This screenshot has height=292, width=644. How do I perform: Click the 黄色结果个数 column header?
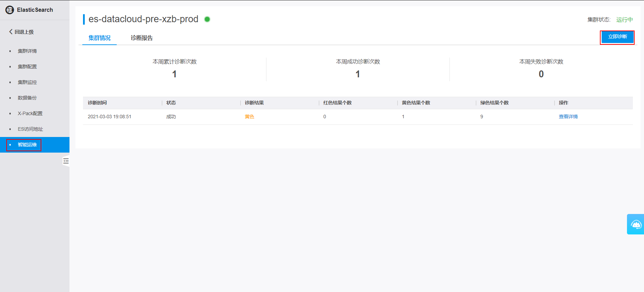coord(416,103)
